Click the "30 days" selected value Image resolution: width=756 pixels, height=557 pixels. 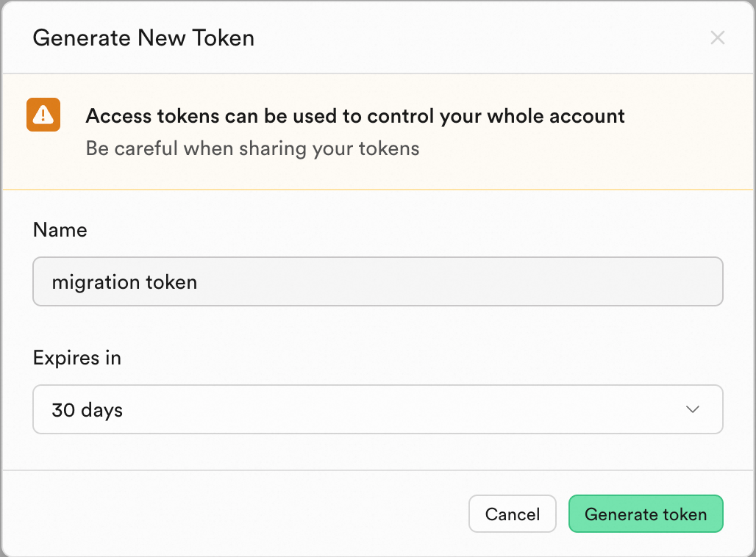click(x=87, y=410)
